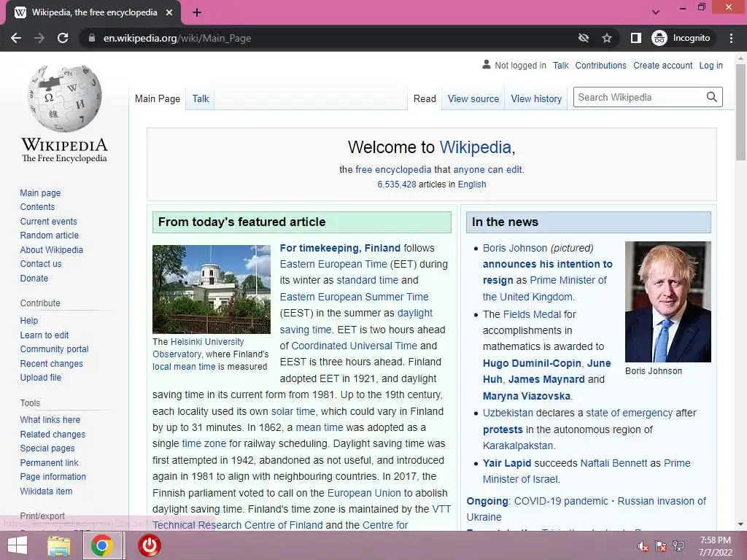
Task: Go back using the browser back arrow
Action: click(16, 38)
